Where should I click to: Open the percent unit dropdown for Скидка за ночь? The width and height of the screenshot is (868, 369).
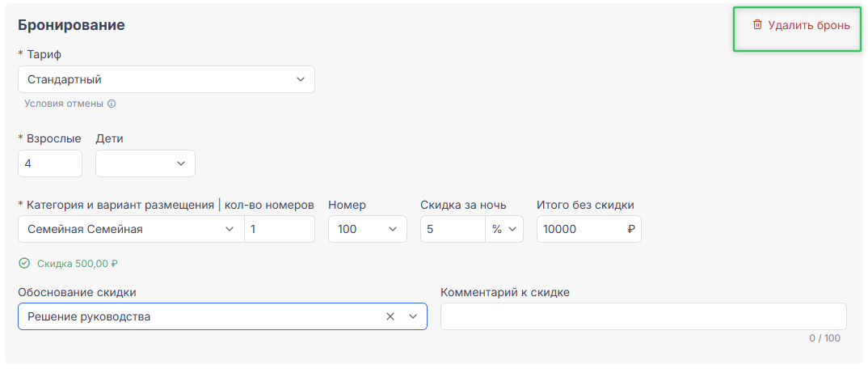click(x=504, y=229)
